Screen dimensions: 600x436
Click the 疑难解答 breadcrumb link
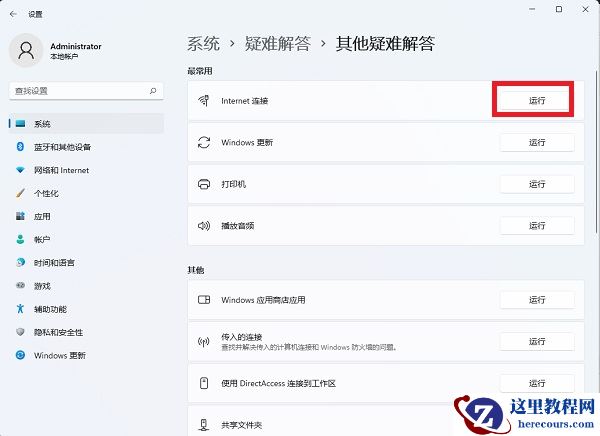[x=278, y=44]
